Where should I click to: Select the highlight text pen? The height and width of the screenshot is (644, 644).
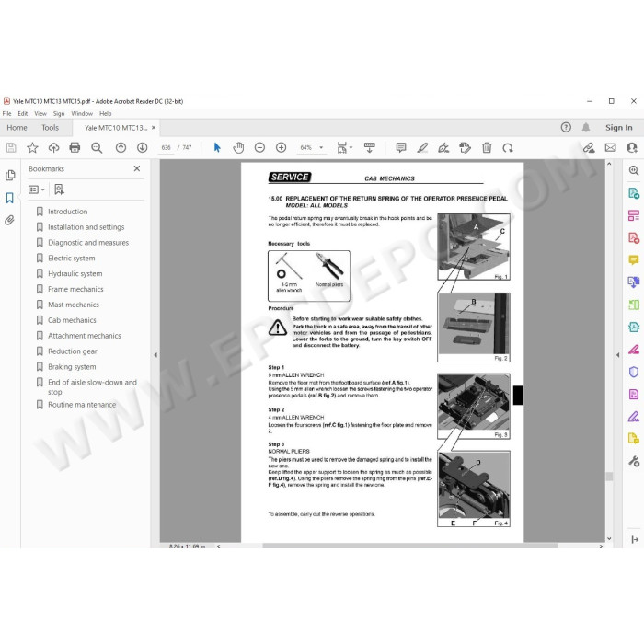422,147
